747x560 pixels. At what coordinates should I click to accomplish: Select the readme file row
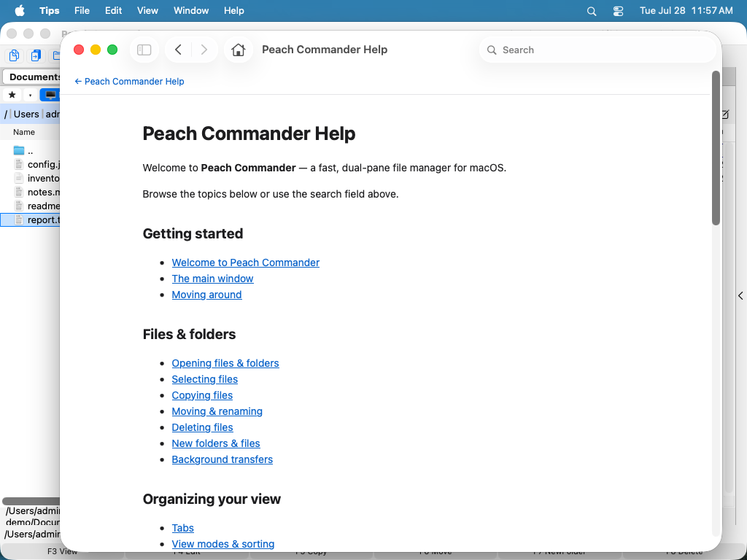[31, 206]
